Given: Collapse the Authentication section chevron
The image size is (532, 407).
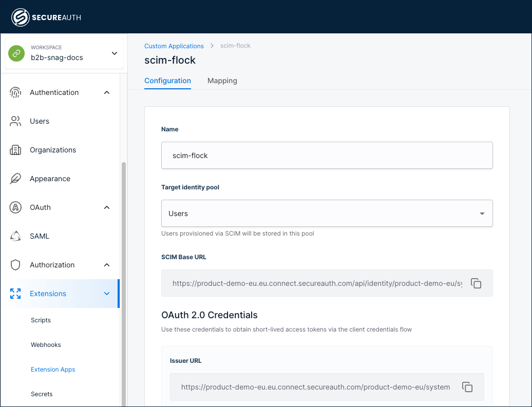Looking at the screenshot, I should pyautogui.click(x=107, y=92).
